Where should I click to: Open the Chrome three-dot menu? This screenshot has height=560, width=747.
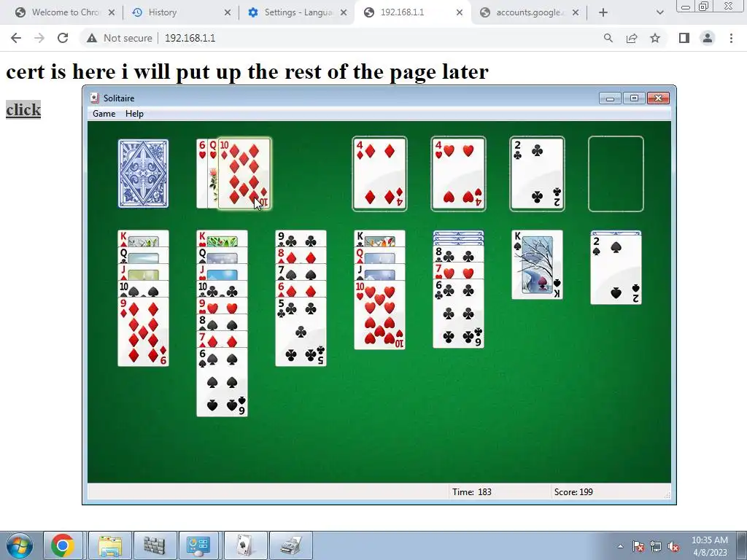731,38
